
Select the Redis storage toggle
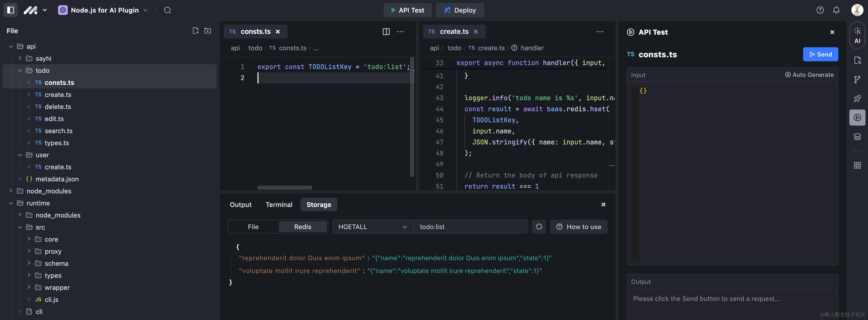302,227
